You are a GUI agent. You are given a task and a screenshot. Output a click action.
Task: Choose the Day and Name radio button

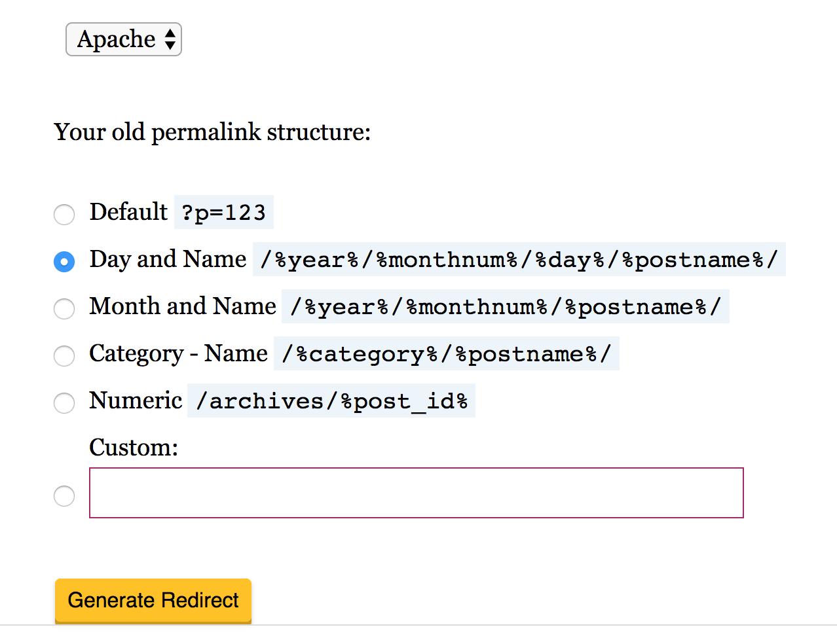pos(64,261)
